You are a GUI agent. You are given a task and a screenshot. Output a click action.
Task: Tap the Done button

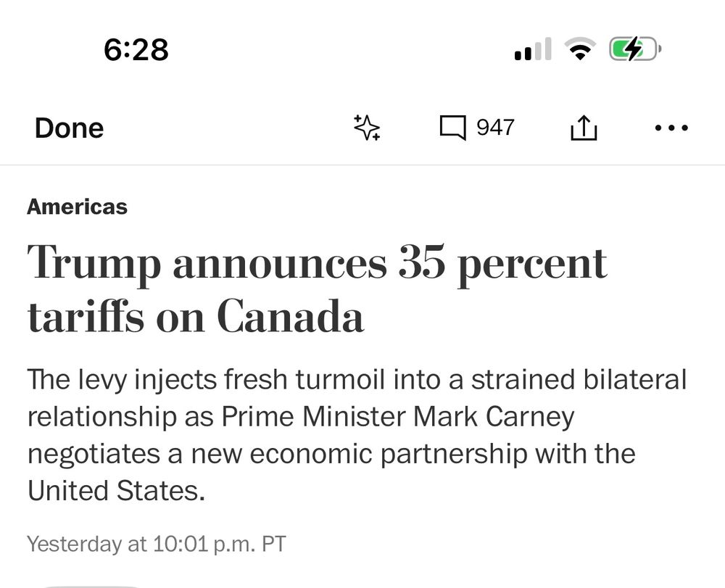69,128
